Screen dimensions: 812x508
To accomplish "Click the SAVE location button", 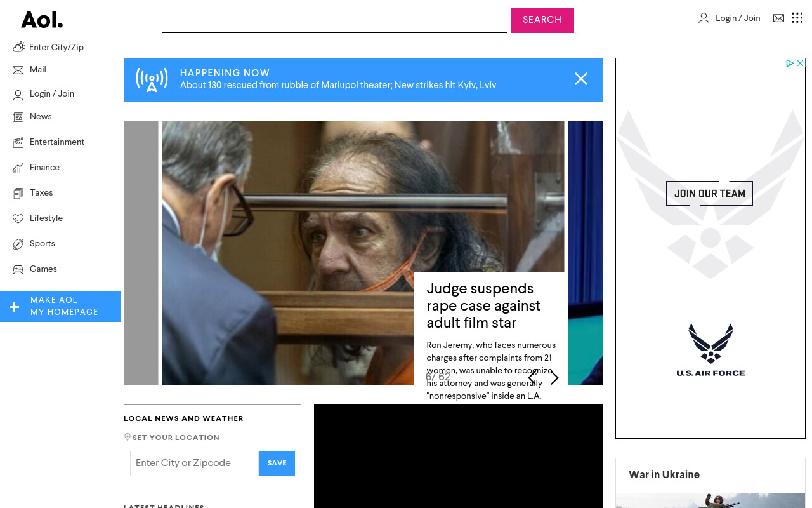I will [277, 463].
